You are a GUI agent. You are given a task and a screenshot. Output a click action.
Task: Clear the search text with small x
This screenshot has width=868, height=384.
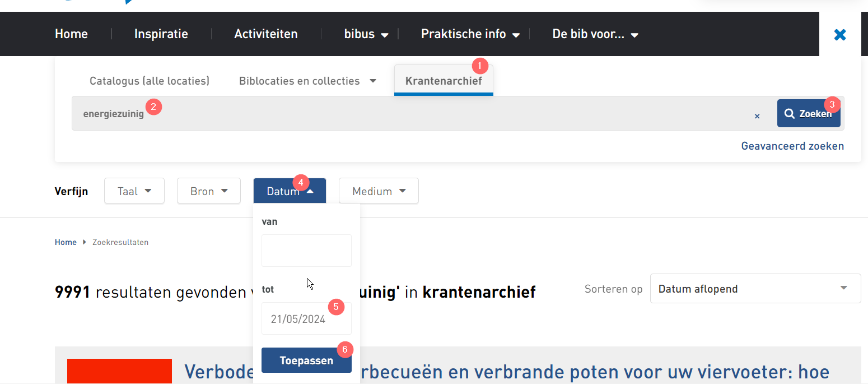pyautogui.click(x=757, y=116)
